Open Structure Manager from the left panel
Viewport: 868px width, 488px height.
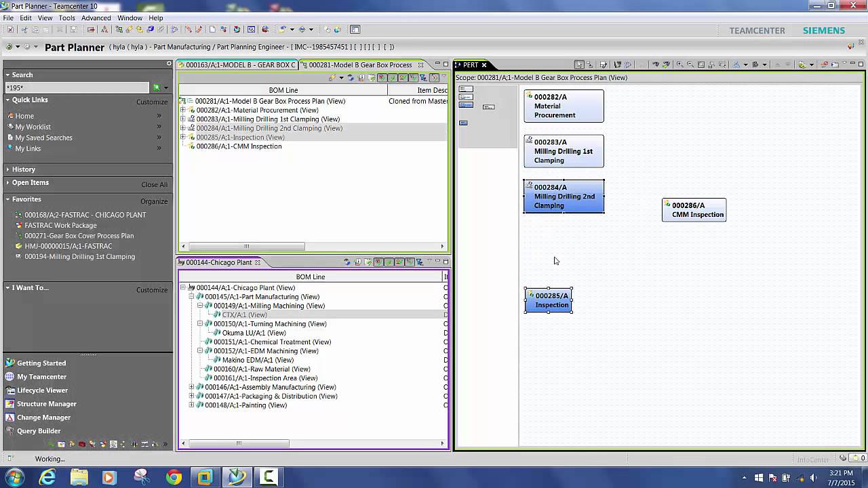(x=48, y=403)
